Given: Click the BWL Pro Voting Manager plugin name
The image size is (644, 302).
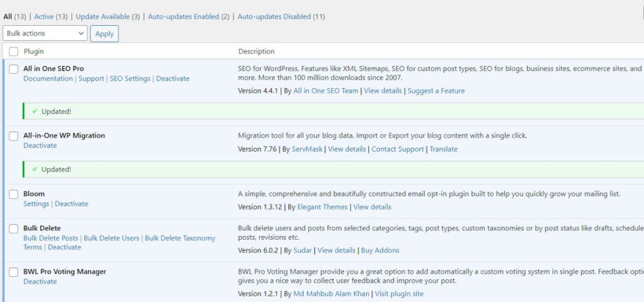Looking at the screenshot, I should (x=65, y=272).
